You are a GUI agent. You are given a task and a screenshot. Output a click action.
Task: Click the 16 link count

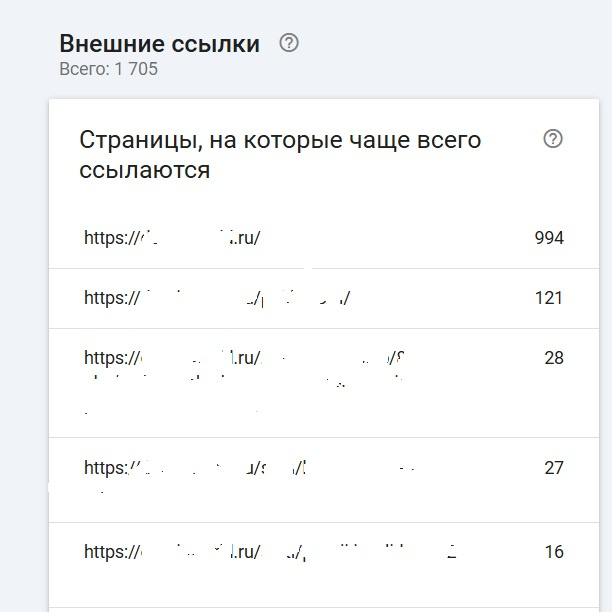[554, 552]
